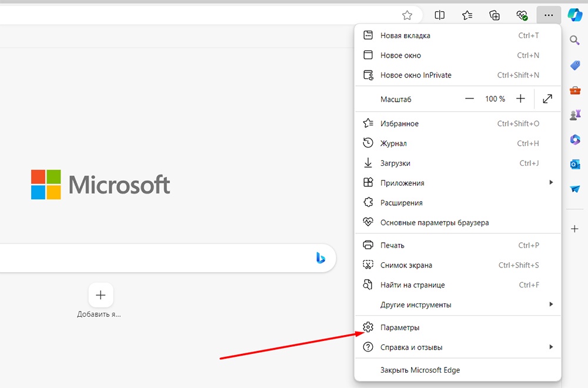The width and height of the screenshot is (588, 388).
Task: Click the Microsoft logo on the page
Action: click(x=101, y=185)
